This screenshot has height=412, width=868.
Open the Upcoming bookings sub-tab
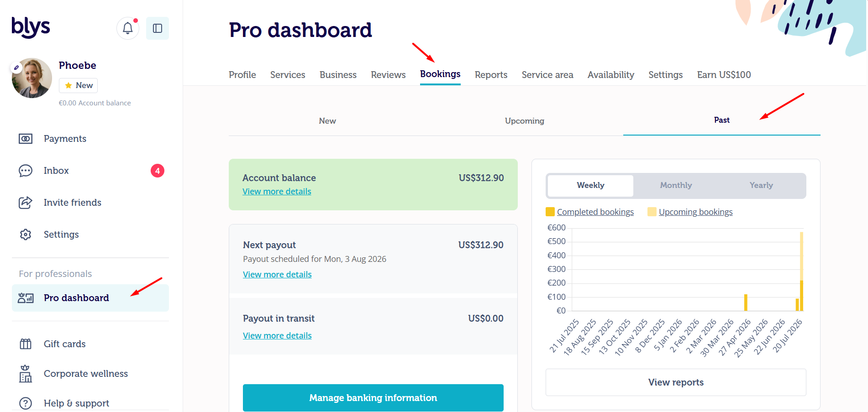pos(525,121)
